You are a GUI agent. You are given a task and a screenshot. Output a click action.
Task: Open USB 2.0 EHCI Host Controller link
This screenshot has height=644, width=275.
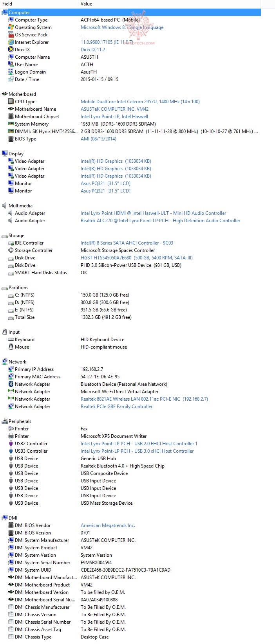click(x=139, y=444)
